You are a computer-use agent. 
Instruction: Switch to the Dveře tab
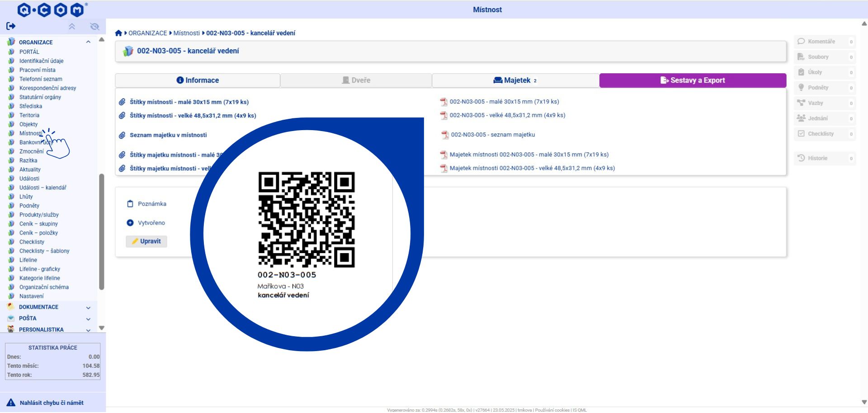(356, 80)
